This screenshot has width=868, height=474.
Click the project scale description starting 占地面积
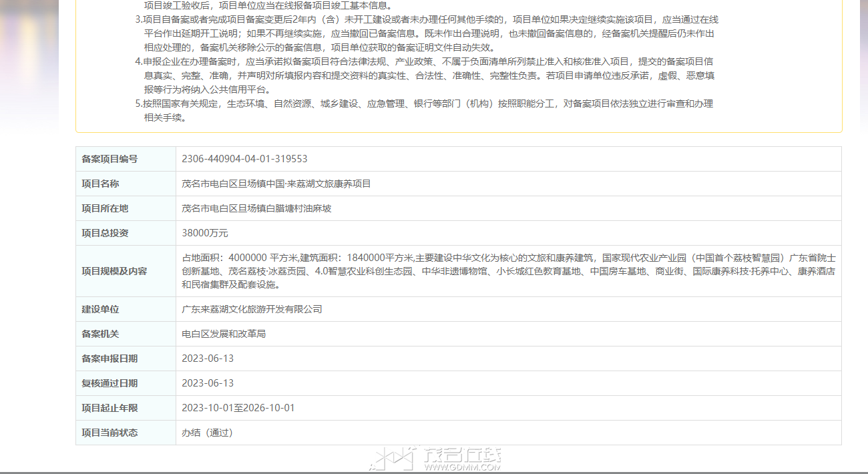(508, 271)
